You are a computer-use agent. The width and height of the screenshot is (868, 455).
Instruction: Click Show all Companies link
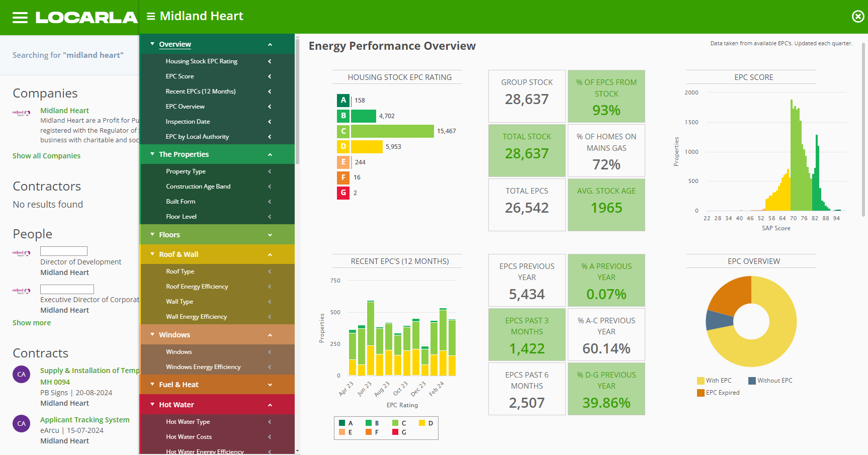[x=46, y=156]
